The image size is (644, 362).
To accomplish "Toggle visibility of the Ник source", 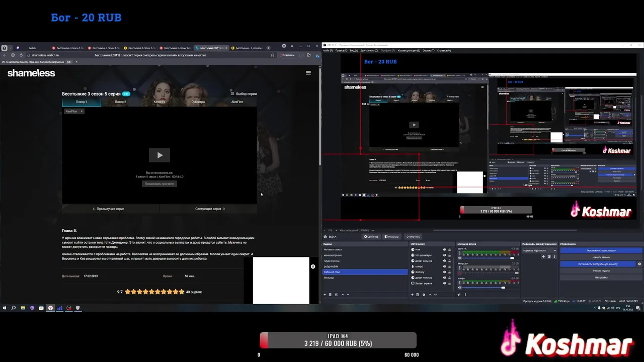I will (x=444, y=249).
